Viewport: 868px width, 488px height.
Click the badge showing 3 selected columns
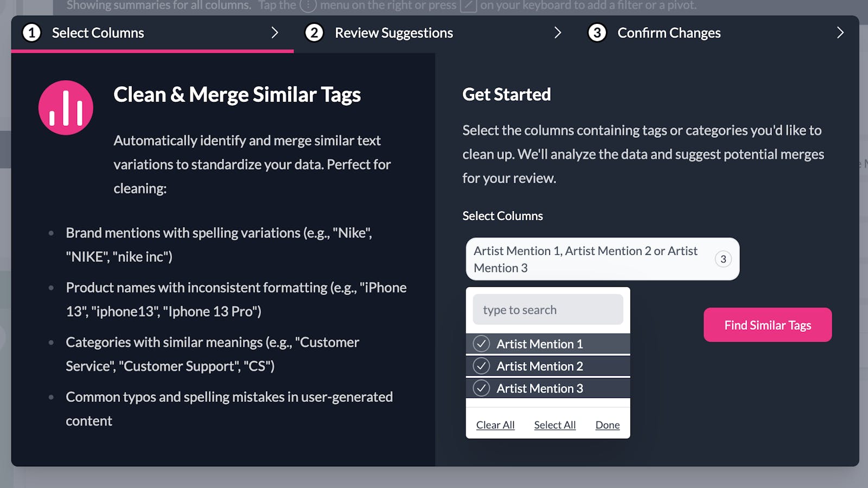pos(723,259)
